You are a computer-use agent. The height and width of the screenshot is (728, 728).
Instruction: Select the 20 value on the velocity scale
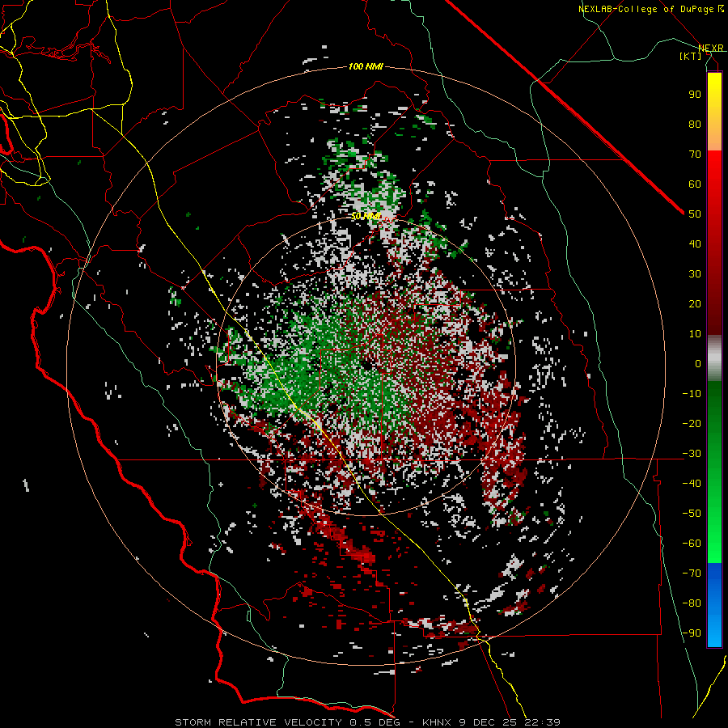pyautogui.click(x=695, y=303)
